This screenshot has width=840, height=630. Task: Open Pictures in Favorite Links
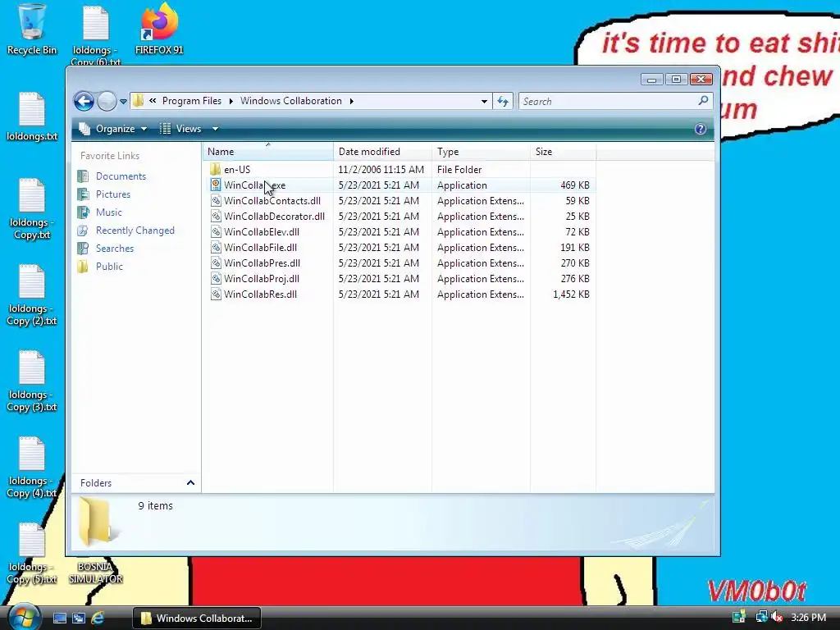coord(113,194)
